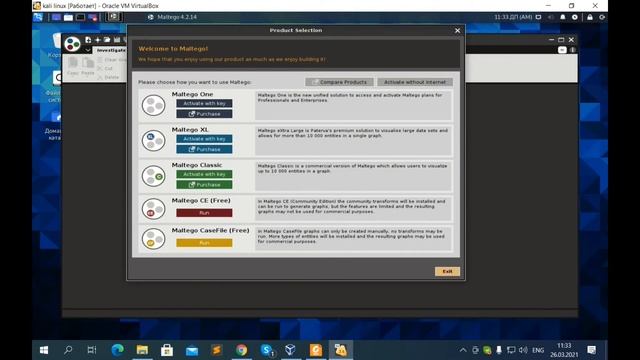Open Windows Task View
Image resolution: width=640 pixels, height=360 pixels.
pyautogui.click(x=92, y=350)
